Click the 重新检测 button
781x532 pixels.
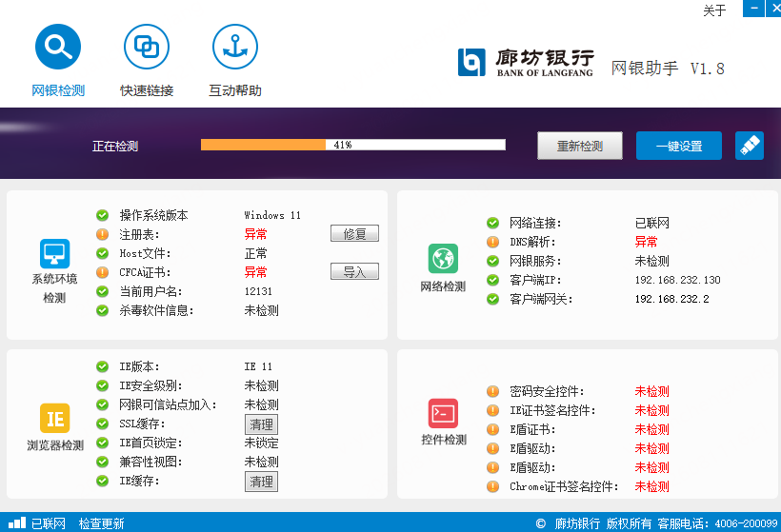[x=580, y=146]
